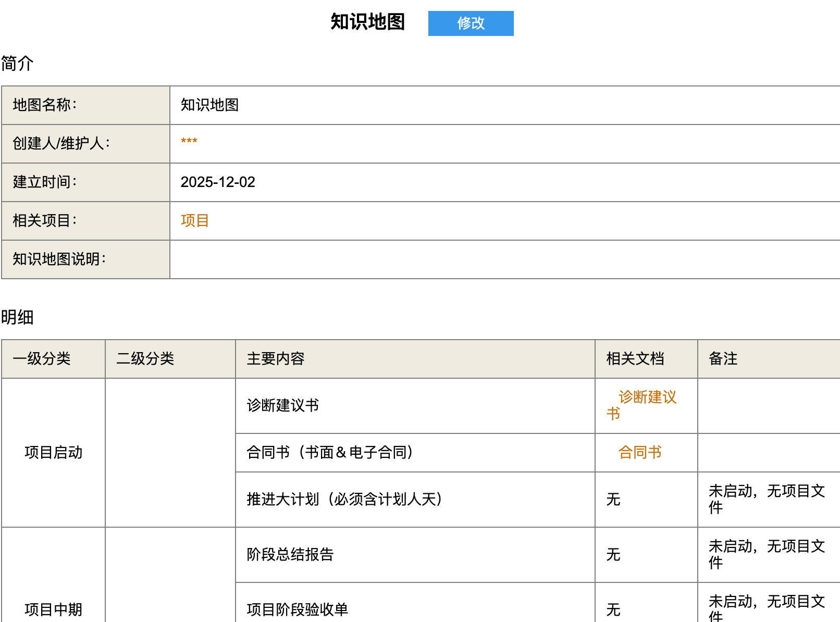Click the 阶段总结报告 content cell
The height and width of the screenshot is (622, 840).
click(x=290, y=555)
